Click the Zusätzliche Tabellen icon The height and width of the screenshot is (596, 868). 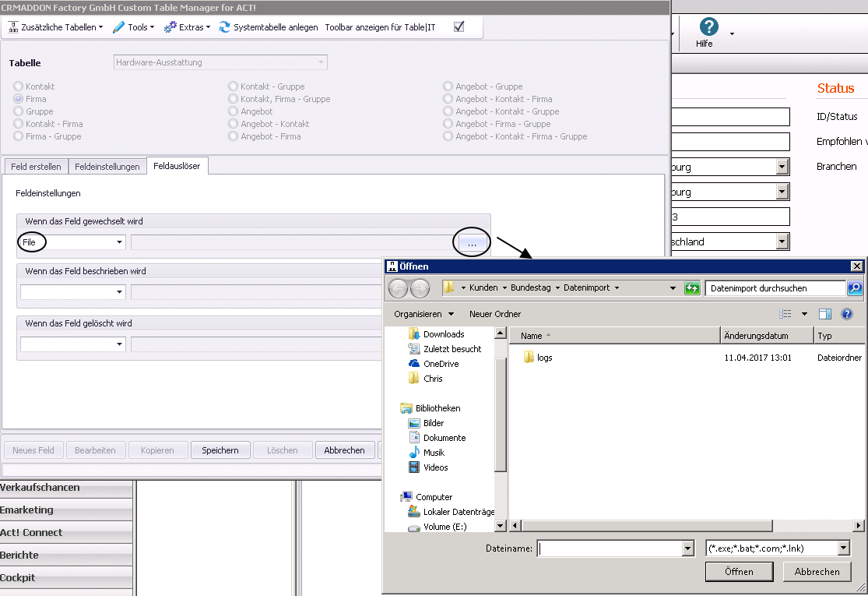coord(13,27)
